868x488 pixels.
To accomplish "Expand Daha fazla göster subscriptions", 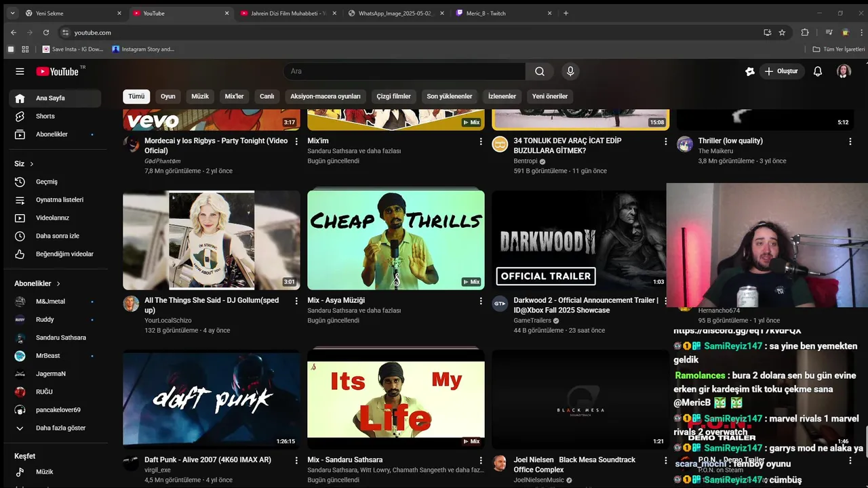I will pyautogui.click(x=55, y=428).
